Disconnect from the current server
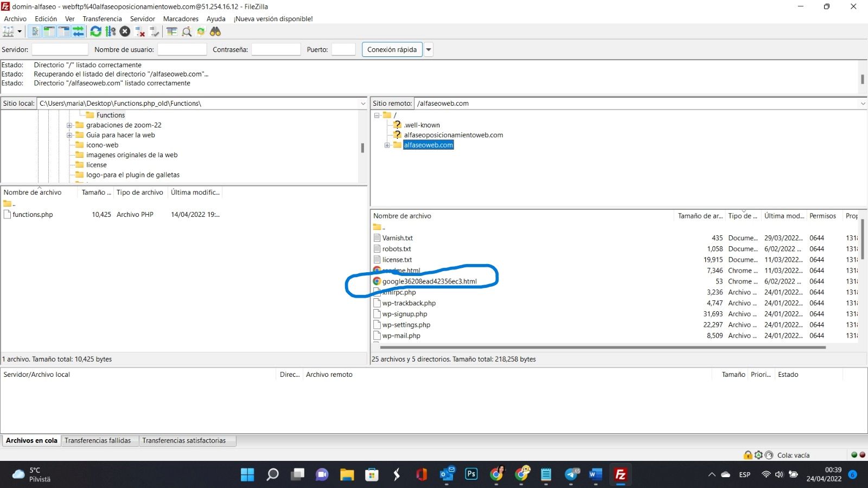 tap(140, 31)
